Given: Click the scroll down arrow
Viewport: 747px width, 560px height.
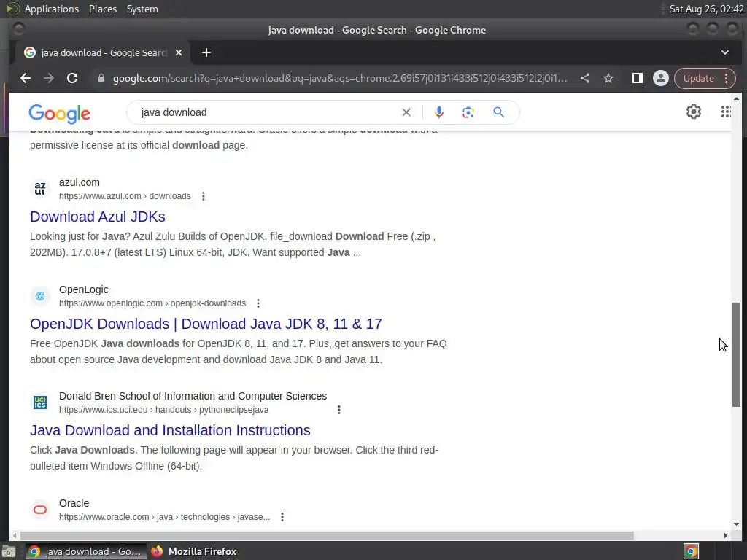Looking at the screenshot, I should coord(737,524).
